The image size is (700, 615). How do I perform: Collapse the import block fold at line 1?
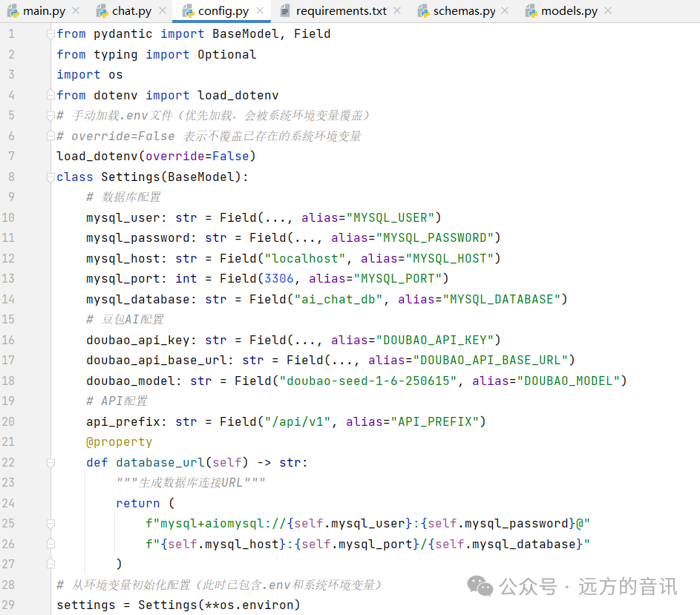(x=51, y=34)
